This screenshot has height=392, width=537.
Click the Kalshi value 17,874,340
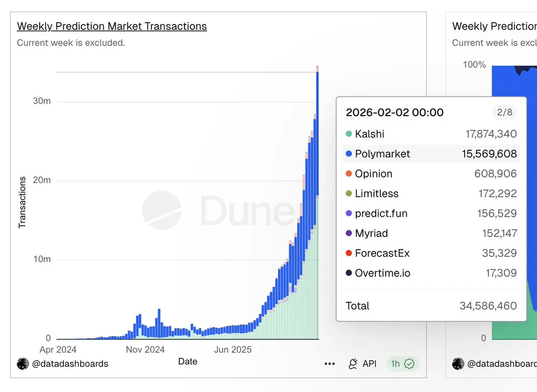coord(491,134)
